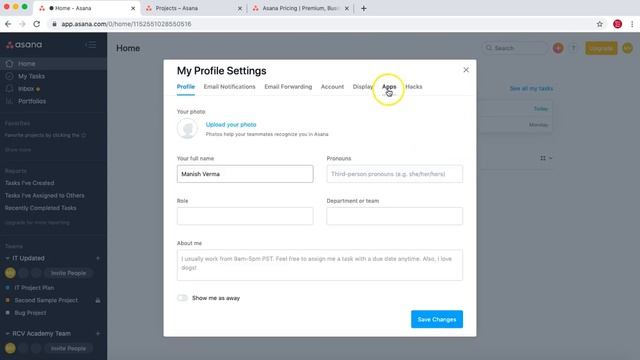This screenshot has width=640, height=360.
Task: Bookmark this page with the star
Action: click(x=600, y=24)
